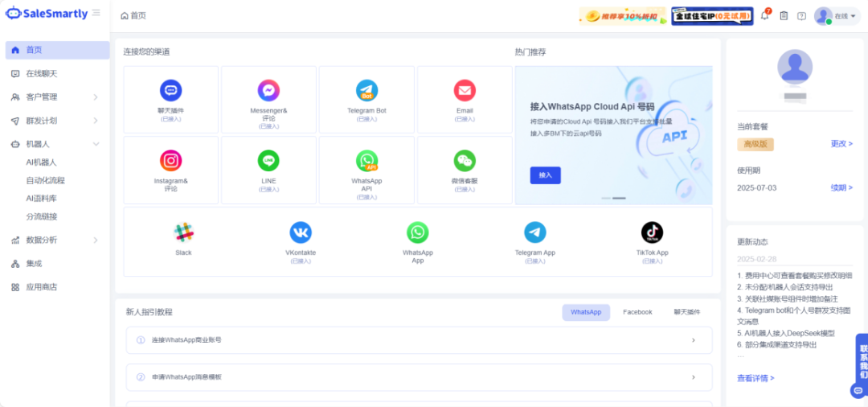
Task: Expand the 申请WhatsApp消息模板 guide row
Action: tap(419, 377)
